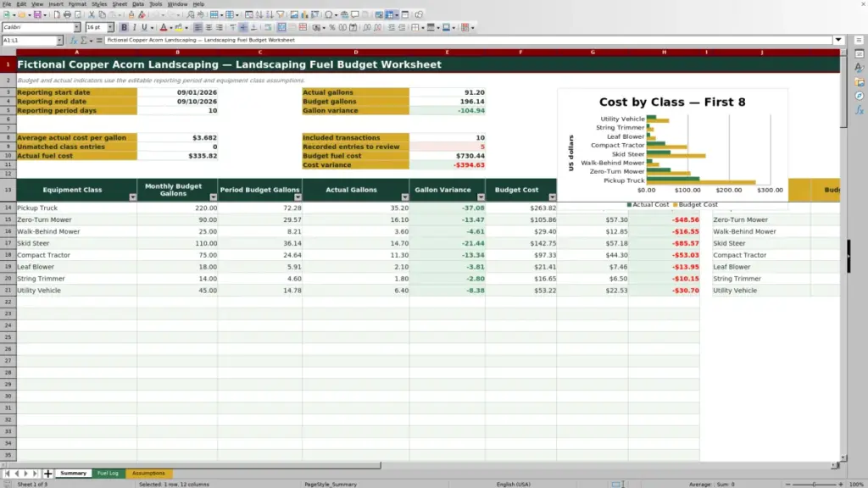Add a new sheet with plus button
The image size is (868, 488).
coord(47,474)
